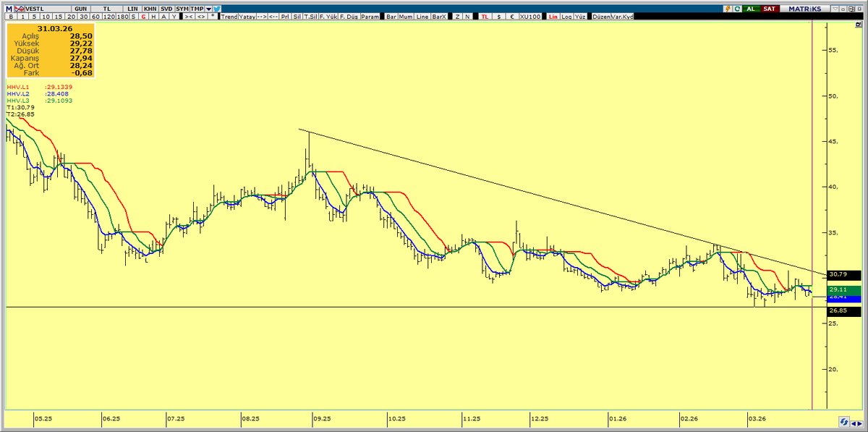
Task: Click the F. Düş button
Action: pos(349,16)
